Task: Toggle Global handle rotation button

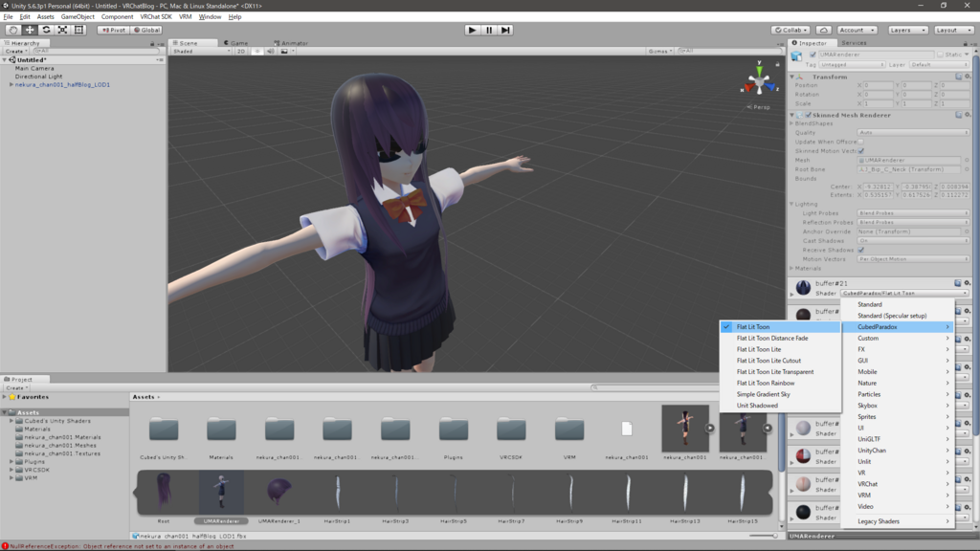Action: (x=147, y=30)
